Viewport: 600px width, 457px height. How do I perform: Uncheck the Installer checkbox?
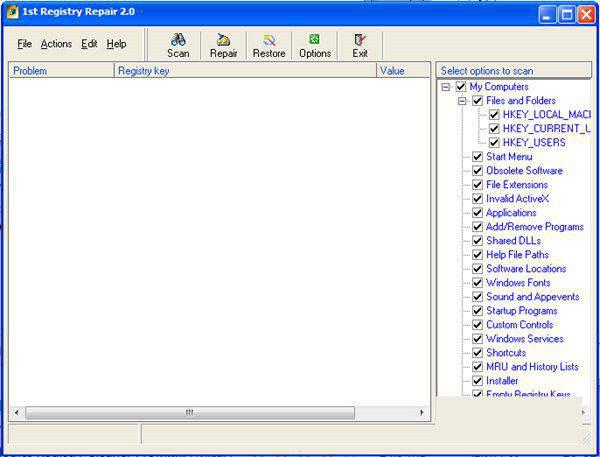coord(477,381)
